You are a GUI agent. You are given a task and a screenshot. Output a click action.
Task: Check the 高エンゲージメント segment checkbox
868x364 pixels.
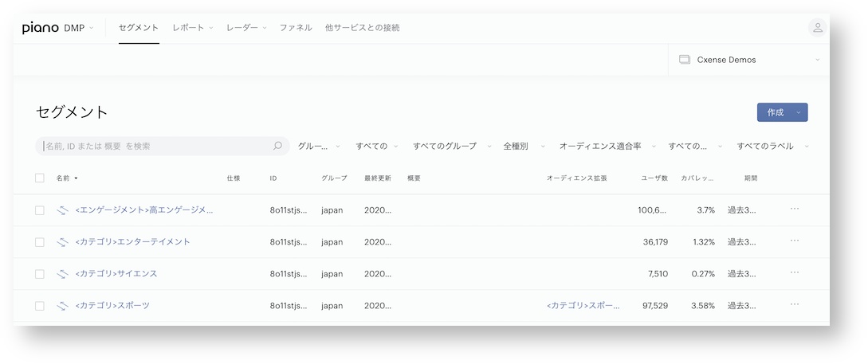[x=40, y=210]
